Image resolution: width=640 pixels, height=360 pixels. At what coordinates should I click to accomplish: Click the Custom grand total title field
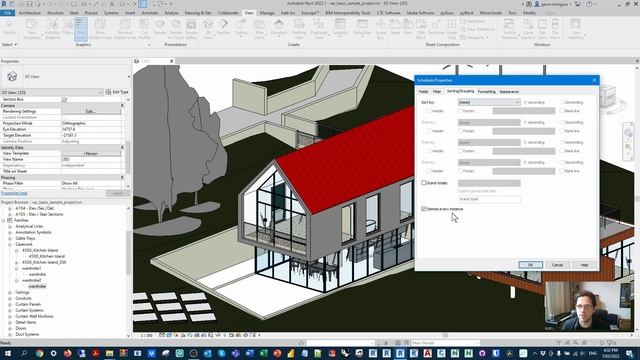point(489,199)
